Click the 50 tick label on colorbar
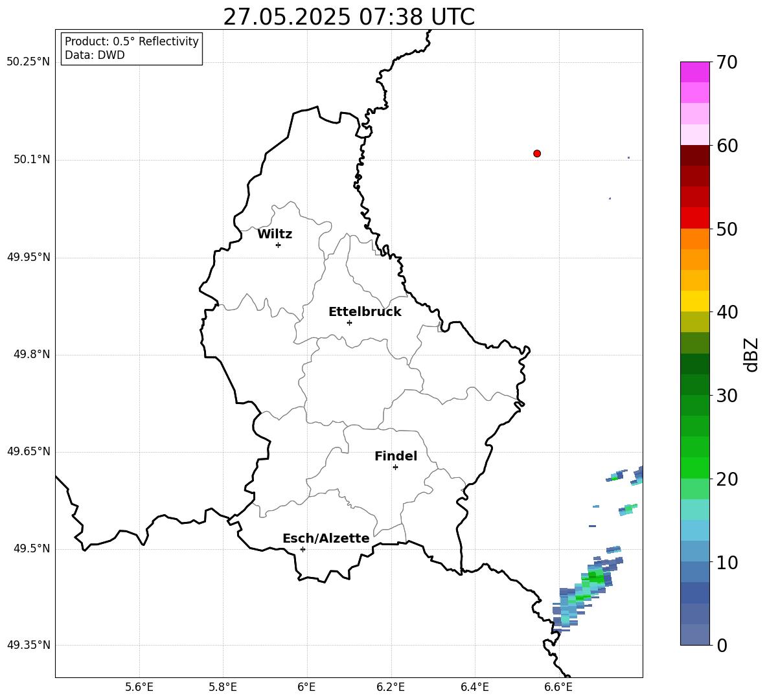The width and height of the screenshot is (767, 700). tap(727, 229)
